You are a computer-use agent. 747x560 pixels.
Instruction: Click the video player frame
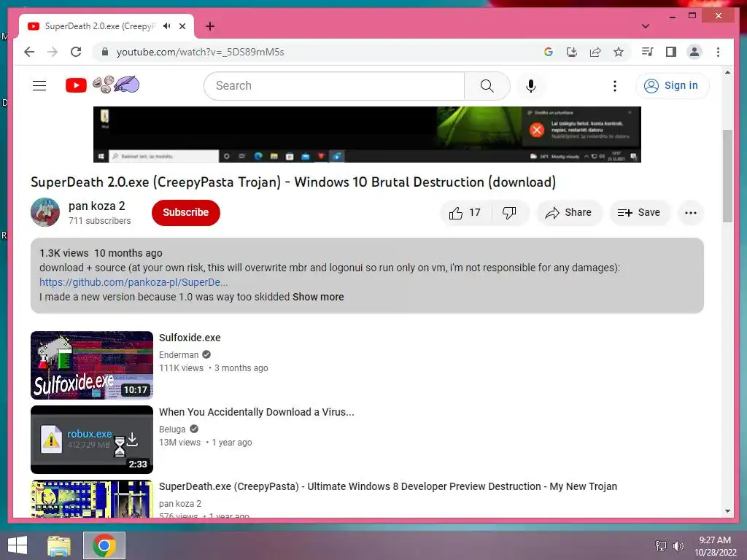pyautogui.click(x=367, y=134)
